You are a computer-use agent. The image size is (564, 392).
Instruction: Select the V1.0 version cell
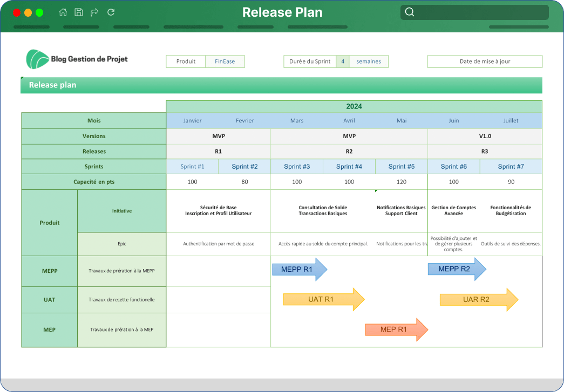click(x=485, y=136)
